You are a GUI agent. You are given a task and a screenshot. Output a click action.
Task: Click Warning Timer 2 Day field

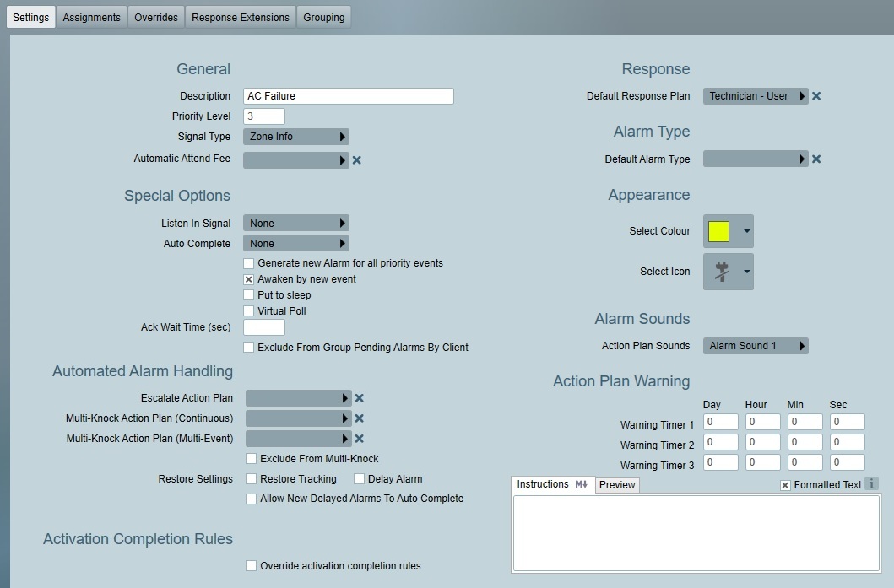click(721, 442)
